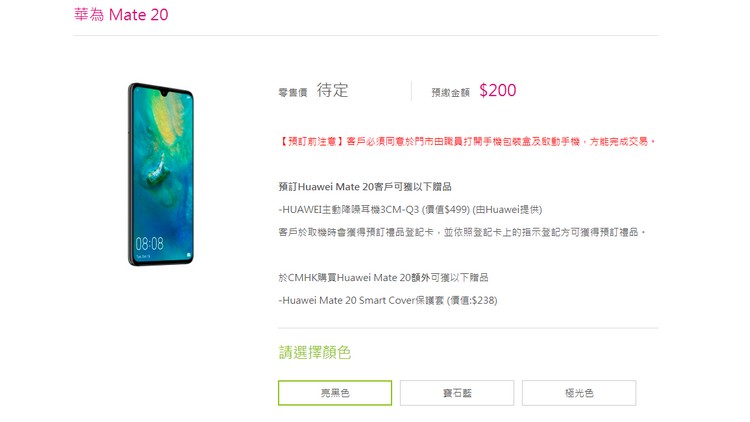Screen dimensions: 750x422
Task: Pick the 極光色 color option
Action: point(579,393)
